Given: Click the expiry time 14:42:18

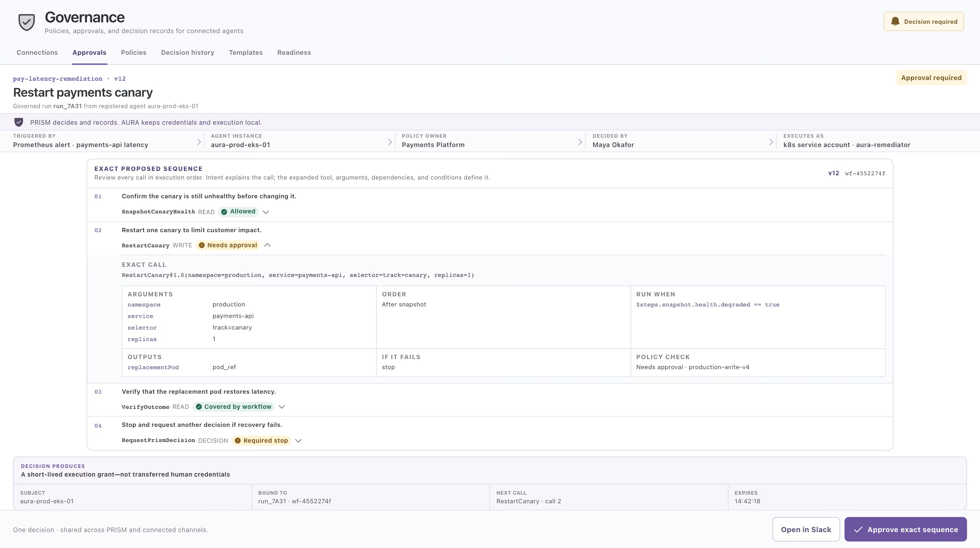Looking at the screenshot, I should [747, 501].
